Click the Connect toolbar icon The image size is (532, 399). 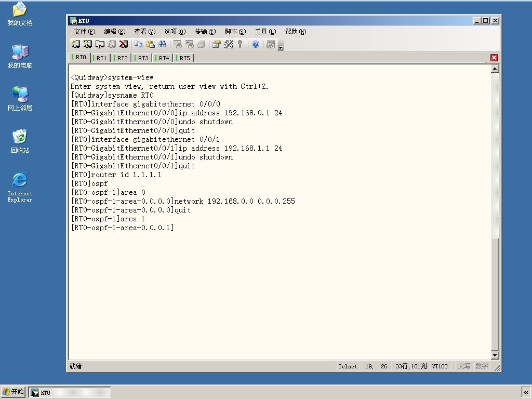pos(76,44)
